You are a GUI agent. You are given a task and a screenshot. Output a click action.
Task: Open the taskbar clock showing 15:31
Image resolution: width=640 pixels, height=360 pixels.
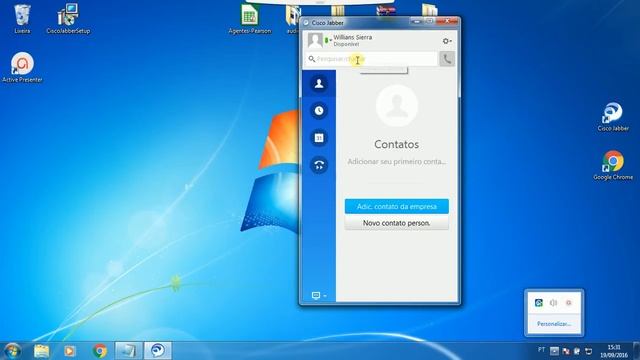click(x=613, y=351)
